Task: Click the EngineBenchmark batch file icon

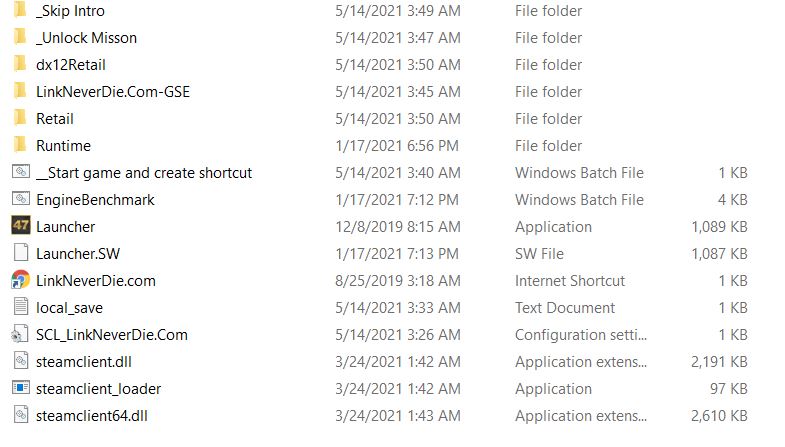Action: click(21, 199)
